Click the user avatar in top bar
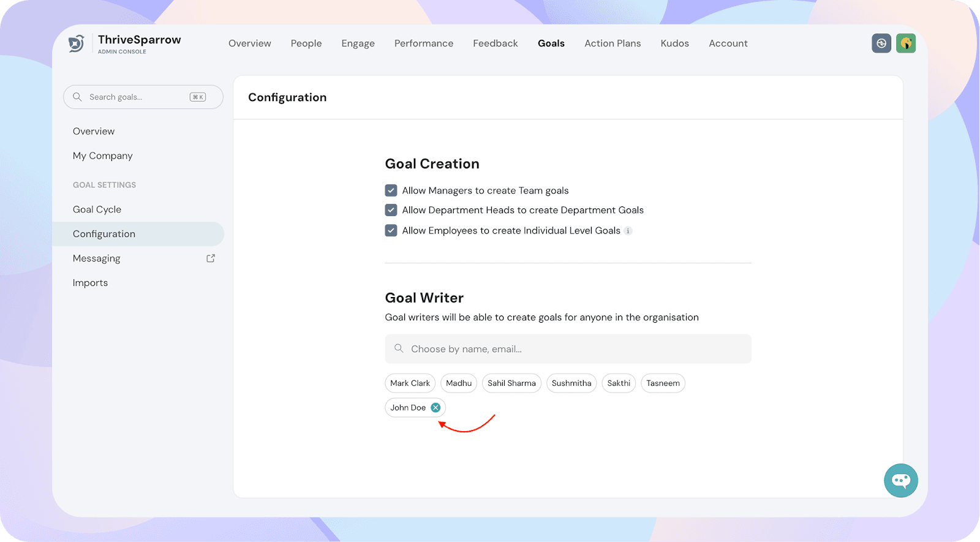The width and height of the screenshot is (980, 542). pyautogui.click(x=905, y=43)
